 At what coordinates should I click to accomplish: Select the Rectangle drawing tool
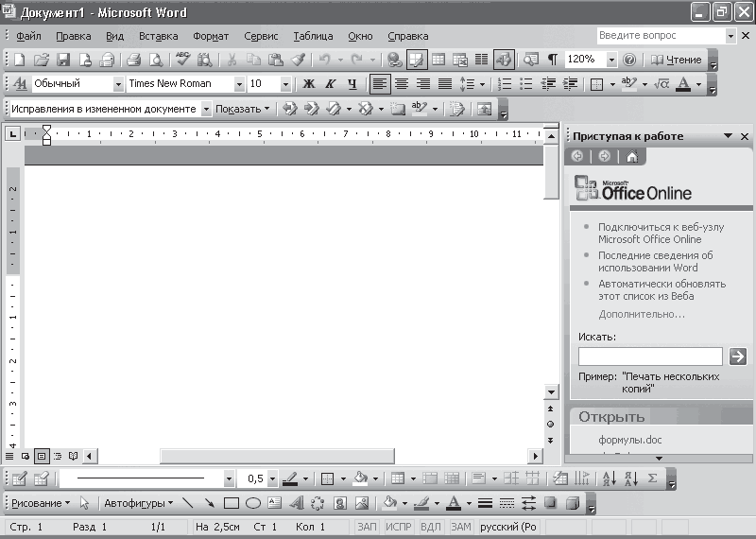(232, 503)
